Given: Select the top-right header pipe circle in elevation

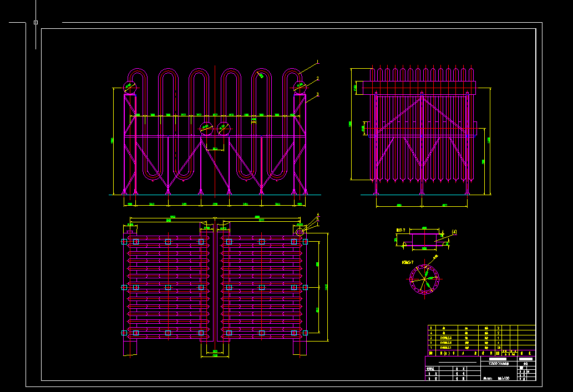Looking at the screenshot, I should (x=300, y=87).
